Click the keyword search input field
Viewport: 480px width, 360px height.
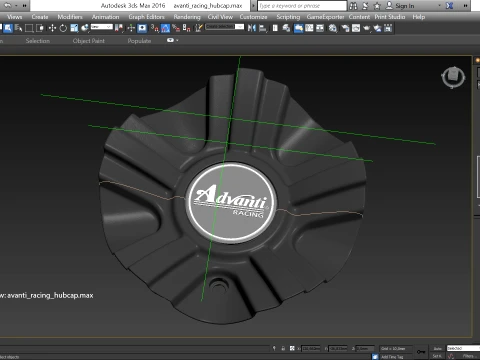click(302, 6)
